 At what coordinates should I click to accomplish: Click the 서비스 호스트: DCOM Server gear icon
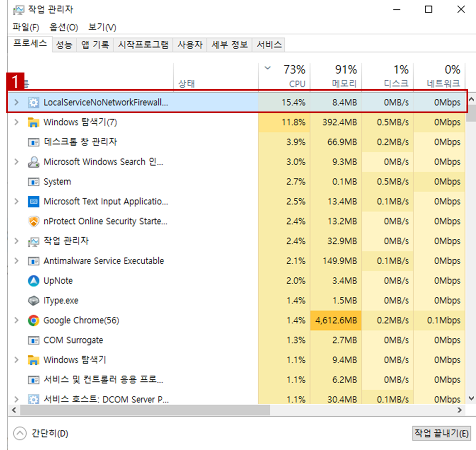click(x=34, y=399)
